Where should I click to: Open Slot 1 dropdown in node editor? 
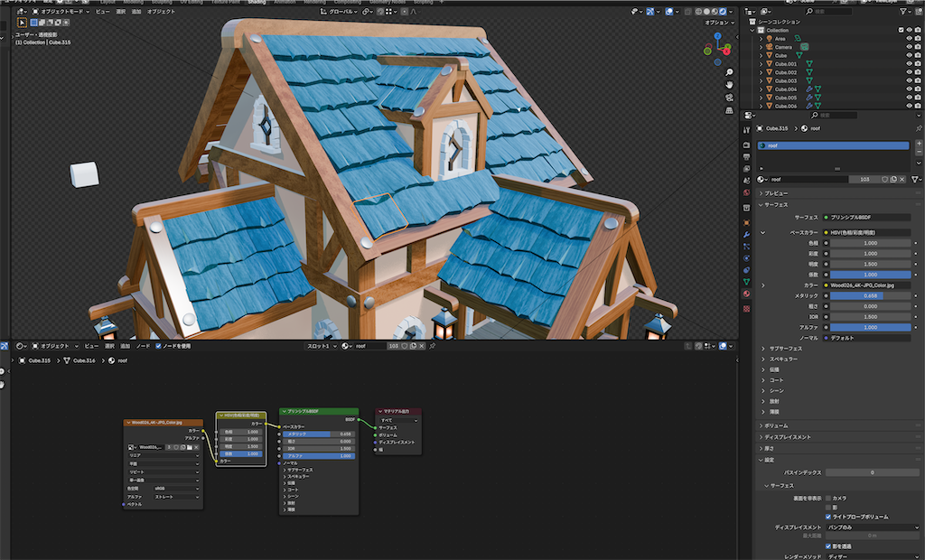[x=322, y=346]
